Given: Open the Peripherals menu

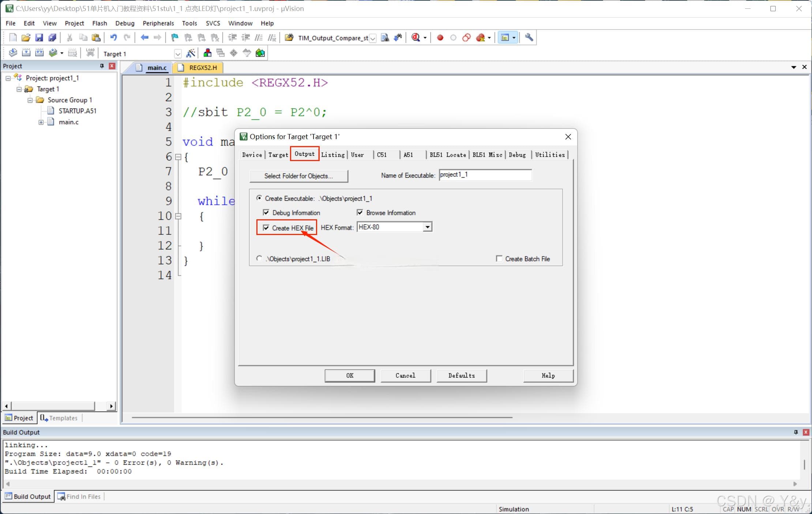Looking at the screenshot, I should [x=158, y=23].
